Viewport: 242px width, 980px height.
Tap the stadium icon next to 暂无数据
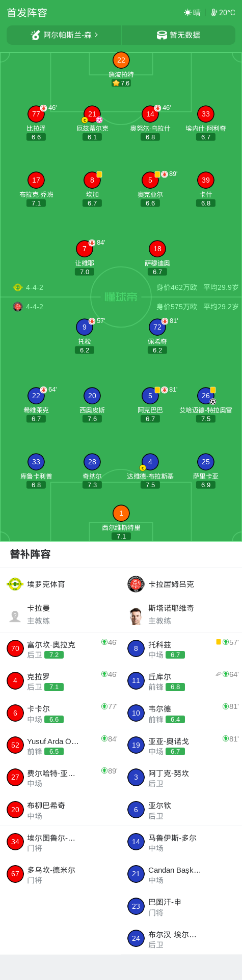pyautogui.click(x=162, y=35)
